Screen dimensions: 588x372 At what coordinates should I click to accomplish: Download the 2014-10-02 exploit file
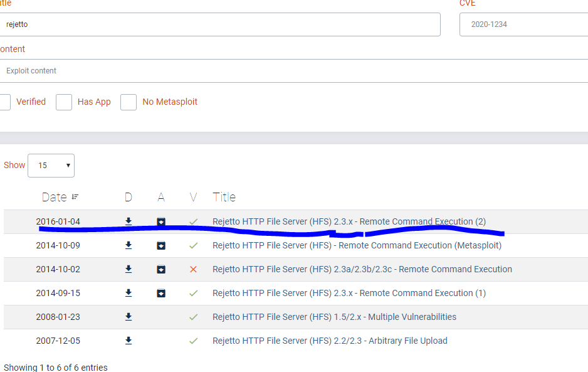[129, 269]
